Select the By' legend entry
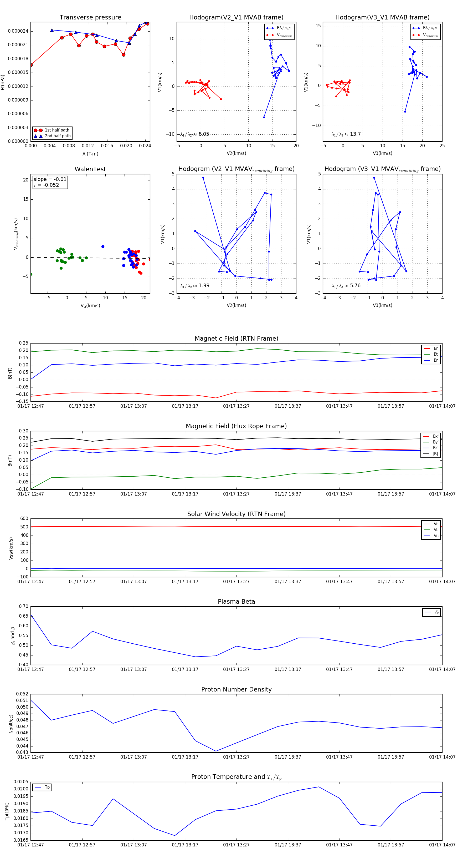The image size is (473, 868). (431, 442)
